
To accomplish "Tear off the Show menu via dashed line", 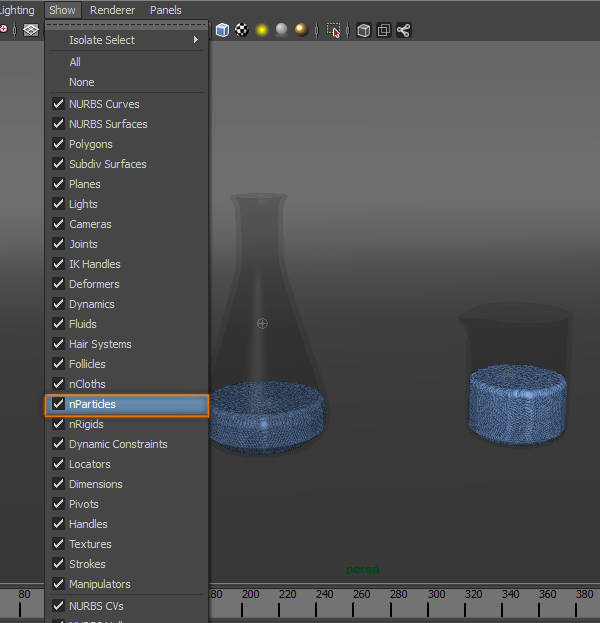I will pyautogui.click(x=127, y=24).
